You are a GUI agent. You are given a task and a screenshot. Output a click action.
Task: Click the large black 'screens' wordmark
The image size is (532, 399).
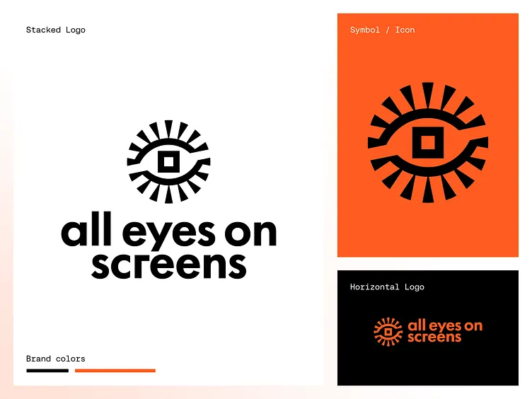click(x=168, y=266)
